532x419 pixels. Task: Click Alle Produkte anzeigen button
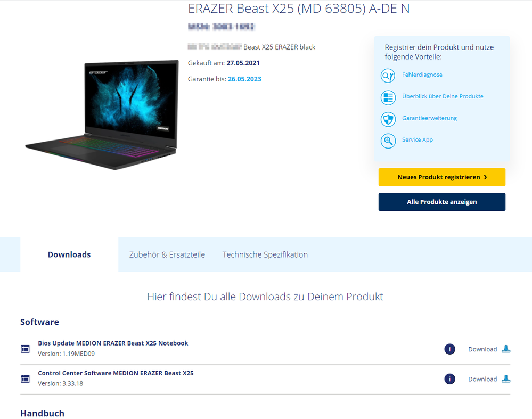tap(442, 202)
